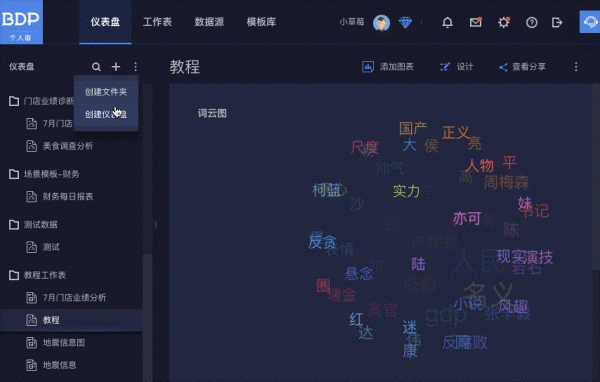This screenshot has width=600, height=382.
Task: Click the BDP logo
Action: (21, 22)
